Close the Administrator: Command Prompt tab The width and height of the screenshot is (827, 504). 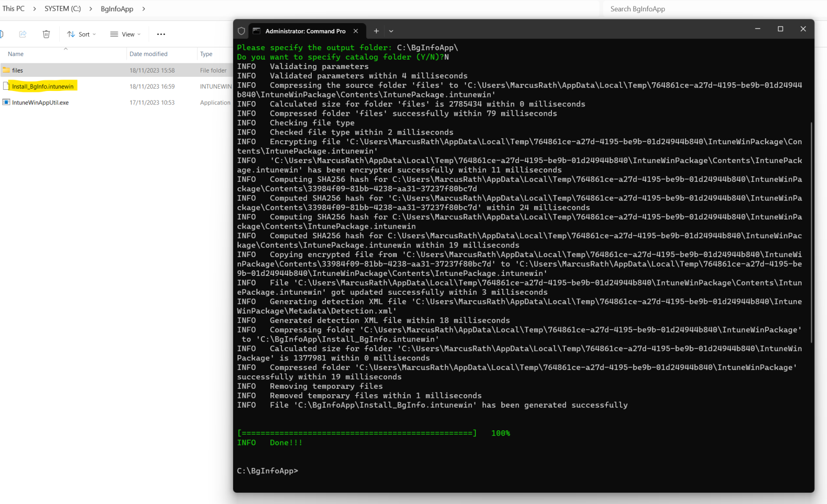[x=356, y=31]
